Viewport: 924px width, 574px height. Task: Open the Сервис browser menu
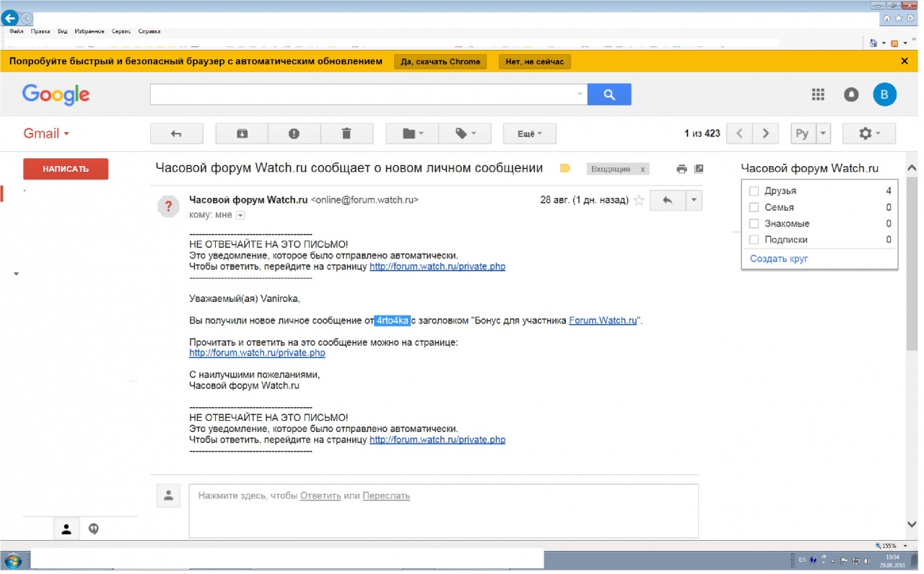click(121, 32)
